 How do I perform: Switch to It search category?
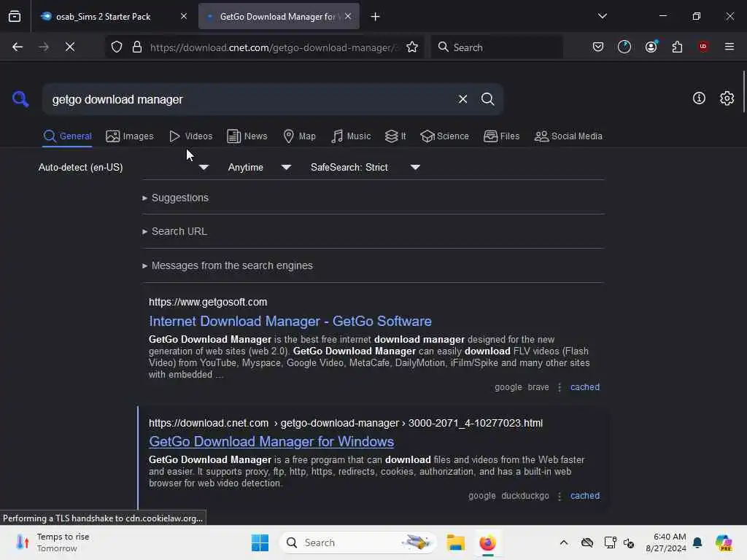[x=395, y=136]
